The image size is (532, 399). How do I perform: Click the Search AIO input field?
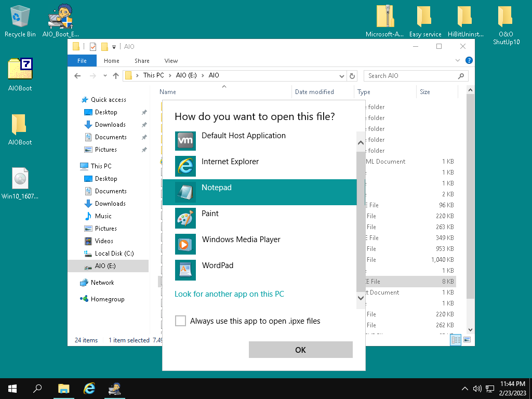coord(410,76)
